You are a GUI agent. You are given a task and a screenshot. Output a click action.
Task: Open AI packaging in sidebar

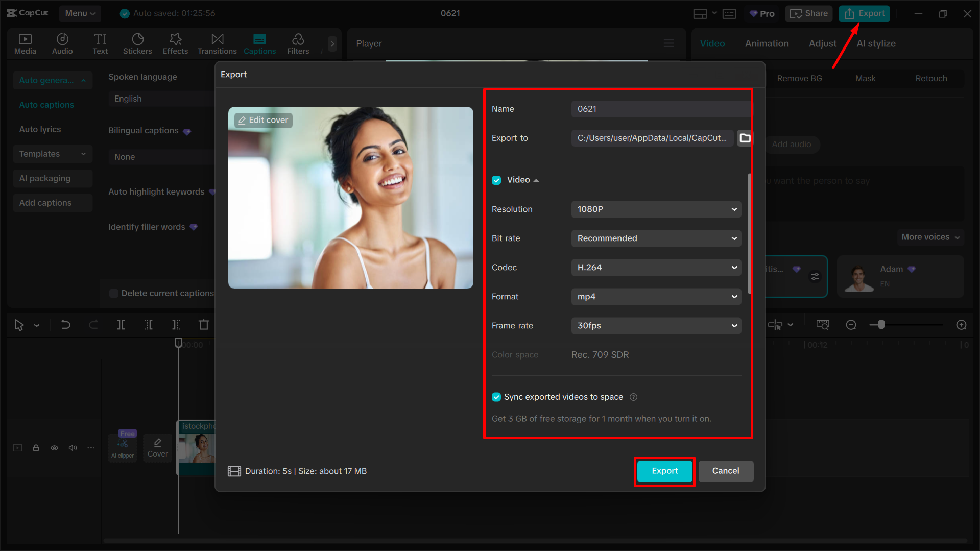pos(53,178)
